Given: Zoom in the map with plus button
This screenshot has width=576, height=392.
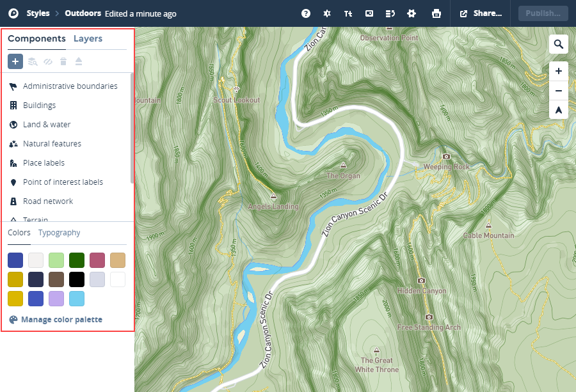Looking at the screenshot, I should pyautogui.click(x=558, y=71).
